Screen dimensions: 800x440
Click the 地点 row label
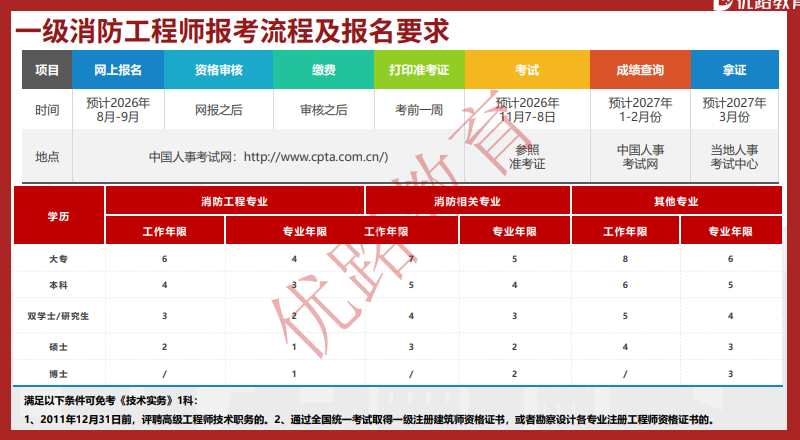(47, 157)
